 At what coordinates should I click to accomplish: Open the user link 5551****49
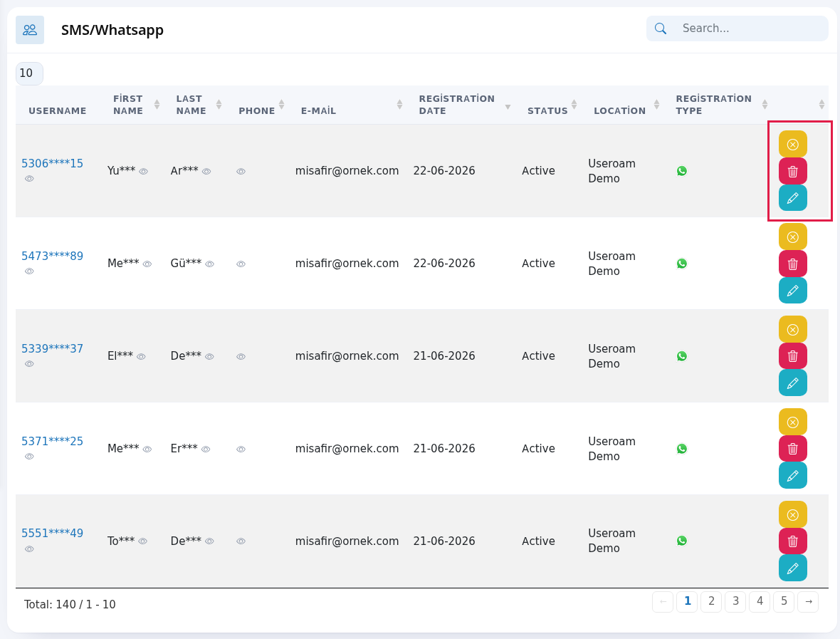click(x=53, y=534)
